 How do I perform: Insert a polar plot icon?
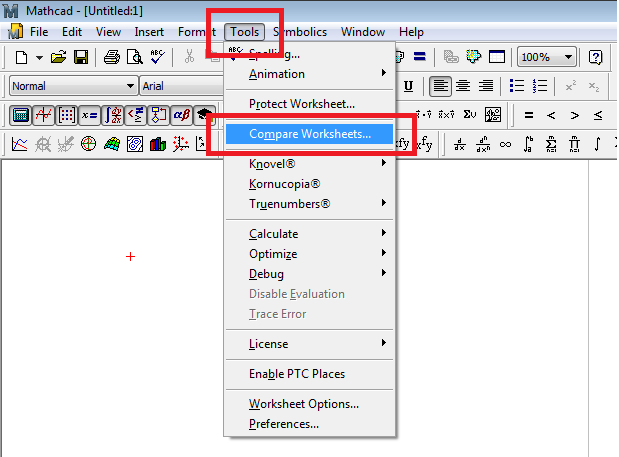pos(88,144)
